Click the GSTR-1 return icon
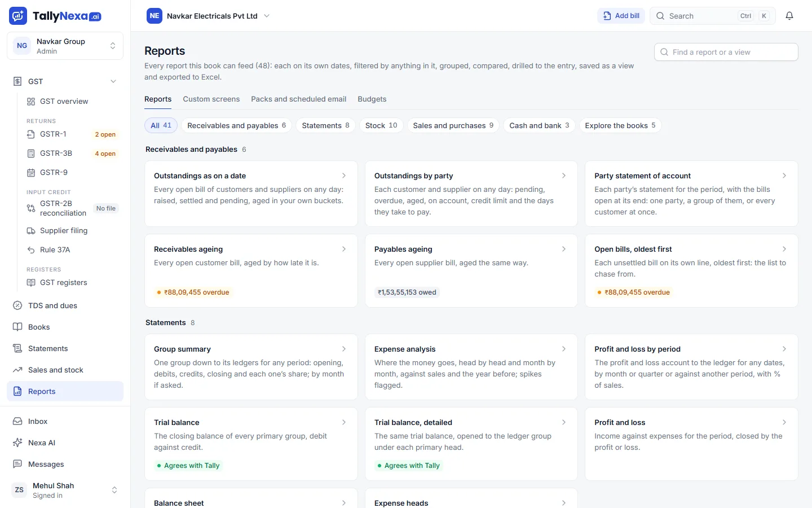 tap(31, 134)
